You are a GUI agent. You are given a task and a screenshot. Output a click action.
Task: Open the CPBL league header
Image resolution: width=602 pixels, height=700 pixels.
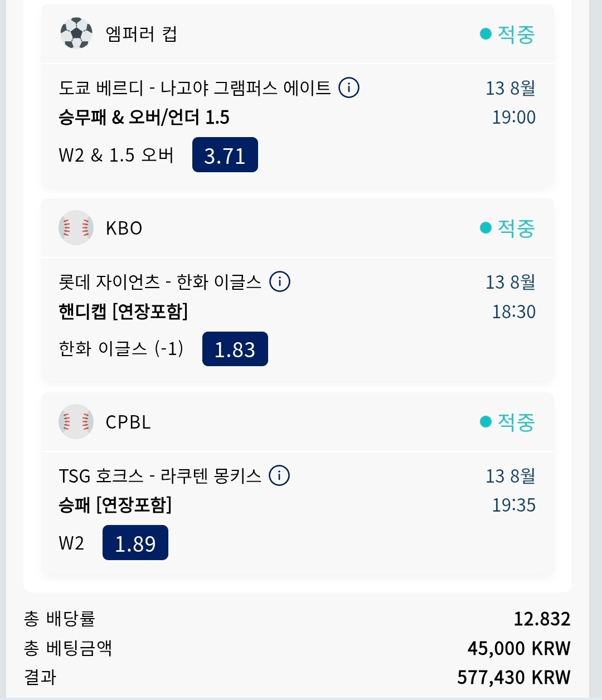click(x=298, y=422)
